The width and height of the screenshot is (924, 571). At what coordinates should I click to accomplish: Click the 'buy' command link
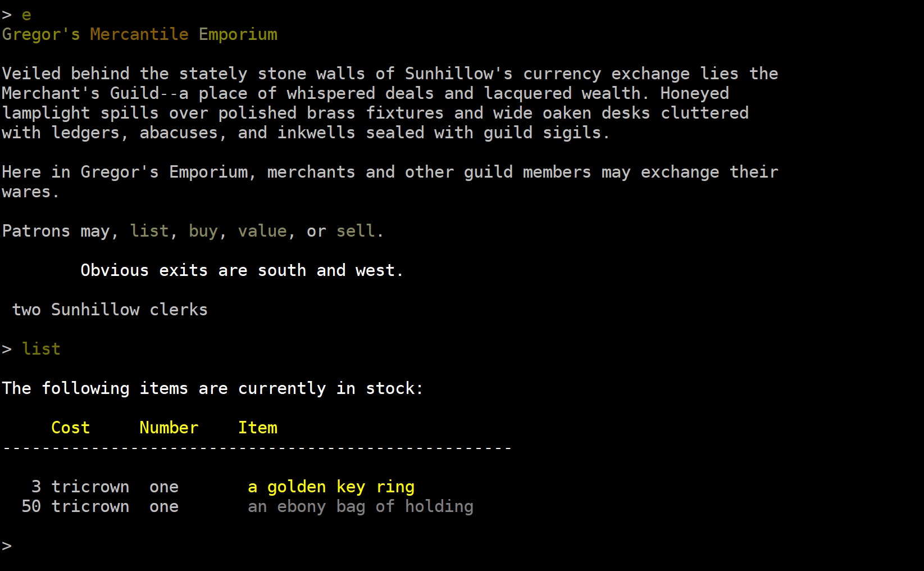203,231
